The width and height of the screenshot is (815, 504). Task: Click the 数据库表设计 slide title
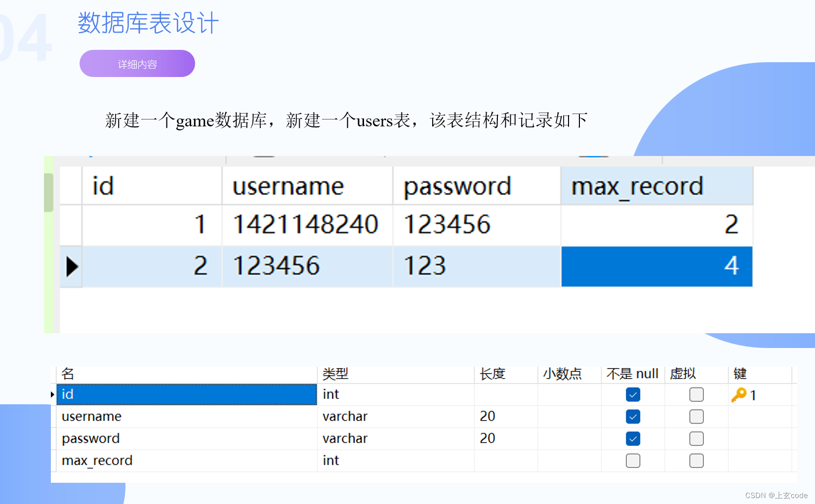pyautogui.click(x=148, y=23)
